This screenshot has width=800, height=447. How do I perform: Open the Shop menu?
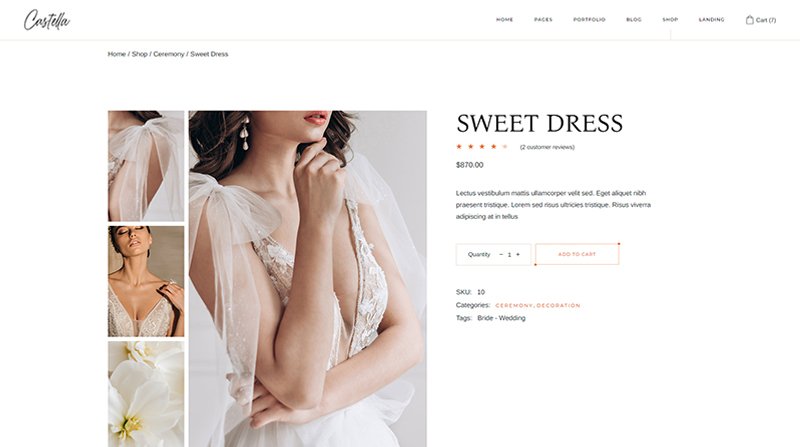pyautogui.click(x=670, y=19)
